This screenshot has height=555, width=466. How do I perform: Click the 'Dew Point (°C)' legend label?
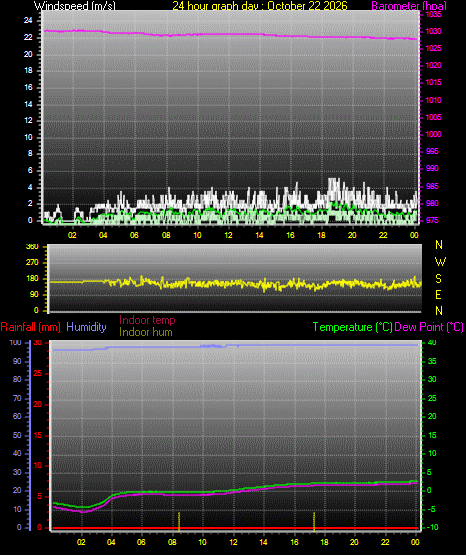pyautogui.click(x=429, y=327)
